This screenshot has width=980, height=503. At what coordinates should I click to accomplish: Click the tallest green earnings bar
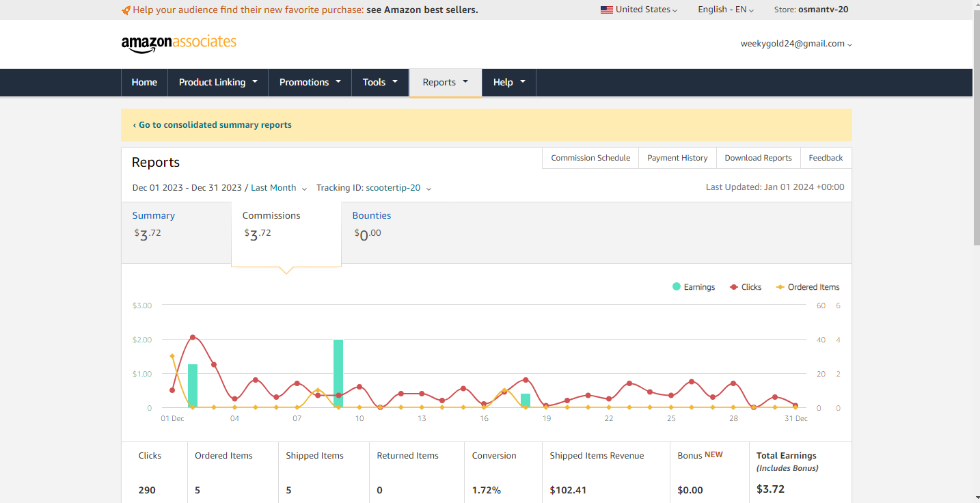click(338, 374)
